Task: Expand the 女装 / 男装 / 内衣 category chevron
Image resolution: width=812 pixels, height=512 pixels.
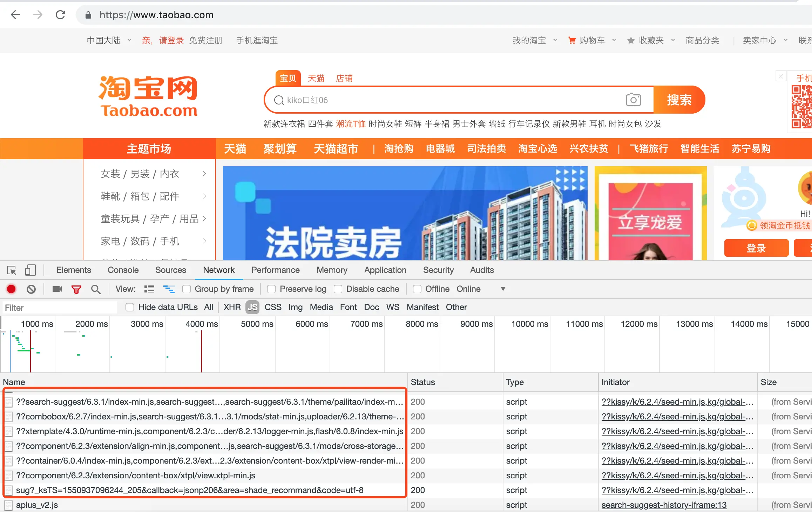Action: [204, 174]
